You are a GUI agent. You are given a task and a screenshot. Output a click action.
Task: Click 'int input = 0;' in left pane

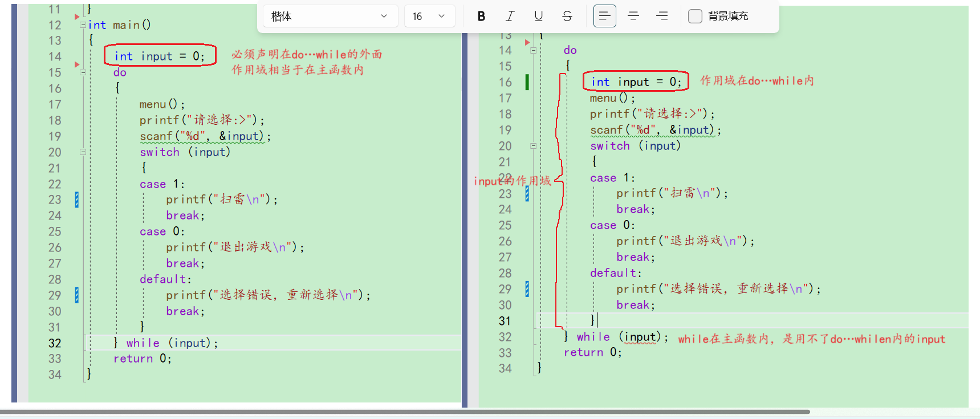(x=159, y=56)
